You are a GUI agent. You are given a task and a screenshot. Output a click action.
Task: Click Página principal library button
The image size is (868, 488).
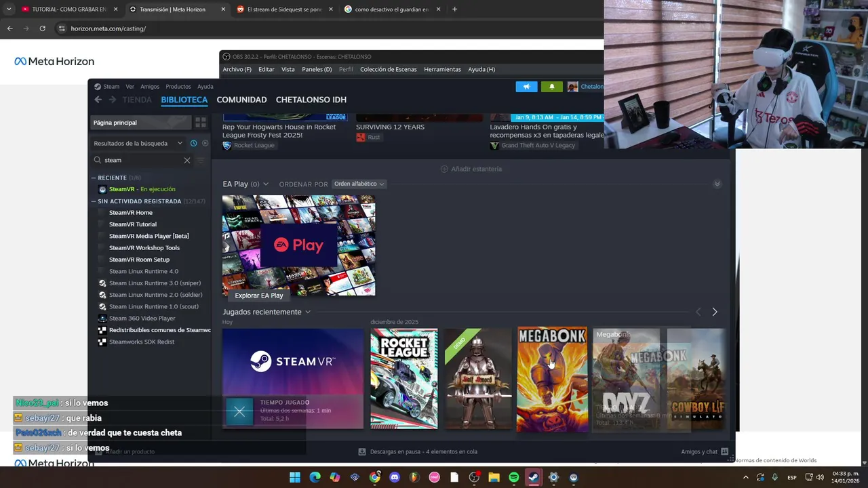141,123
